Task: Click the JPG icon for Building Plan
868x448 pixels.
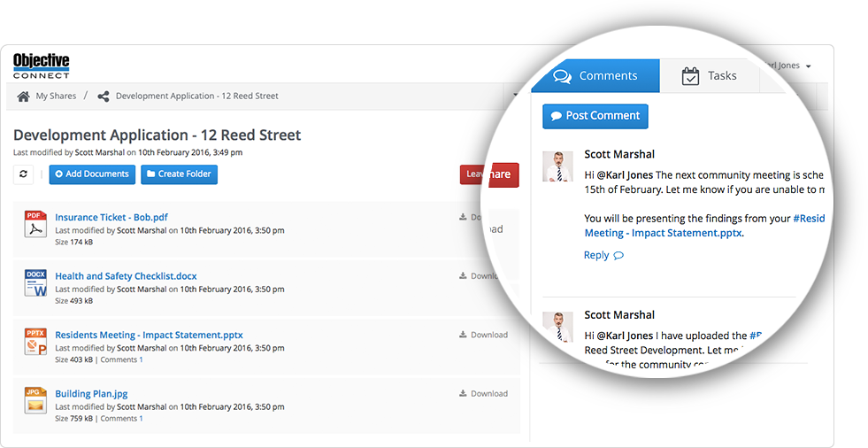Action: pyautogui.click(x=35, y=400)
